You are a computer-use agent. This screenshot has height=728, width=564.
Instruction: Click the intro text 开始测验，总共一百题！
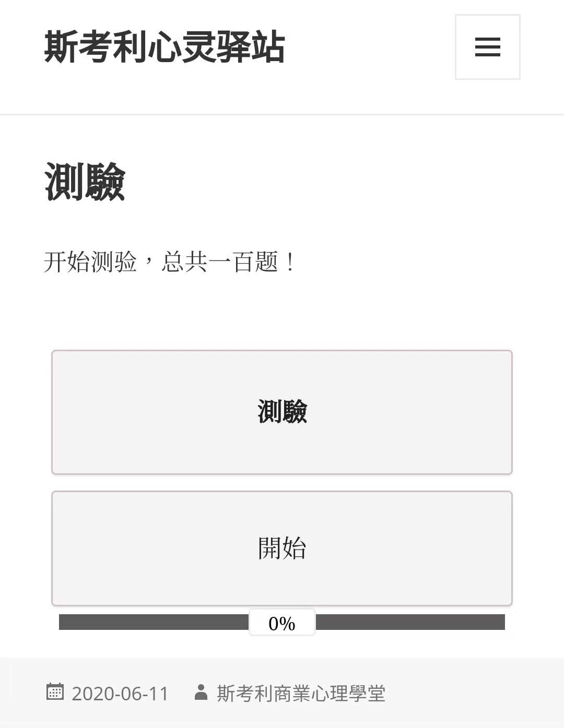[x=169, y=261]
